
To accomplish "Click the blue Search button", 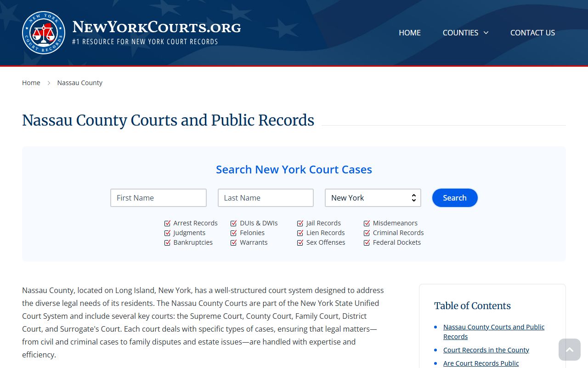I will 455,198.
